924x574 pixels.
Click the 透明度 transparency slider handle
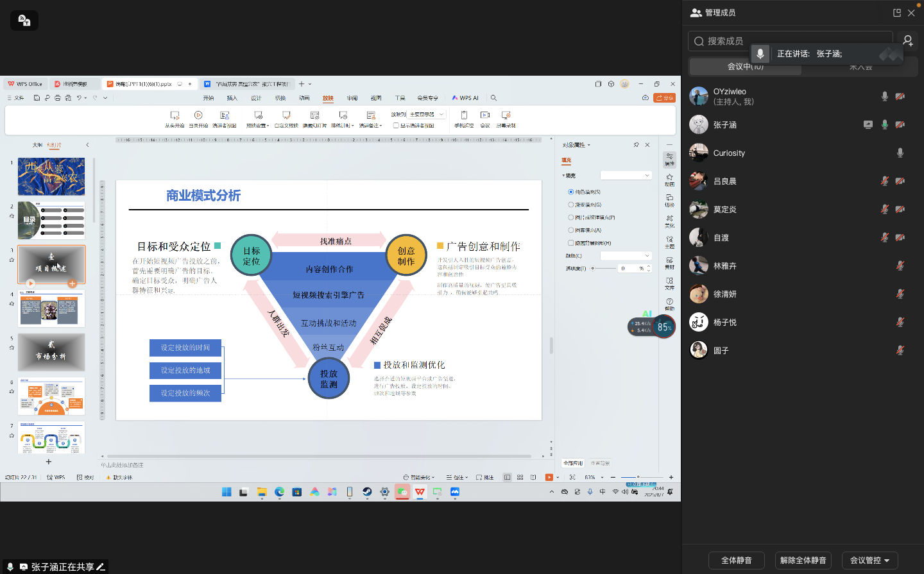pyautogui.click(x=592, y=268)
